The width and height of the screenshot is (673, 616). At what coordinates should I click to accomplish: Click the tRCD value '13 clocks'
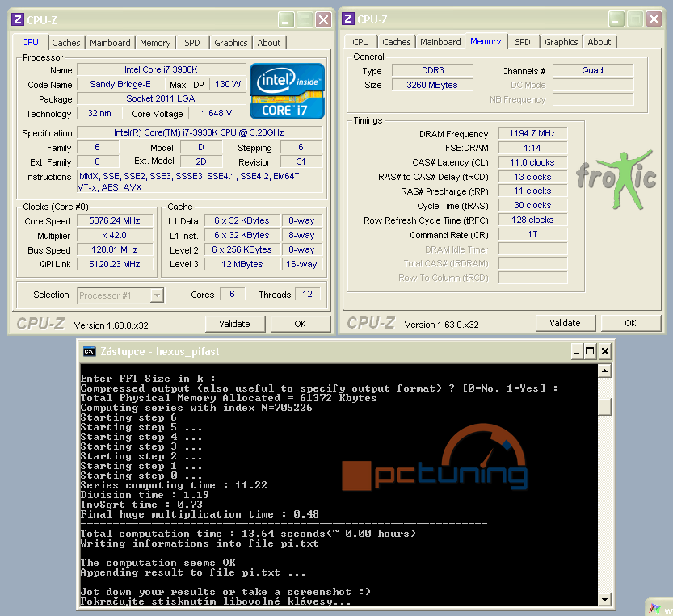(532, 177)
